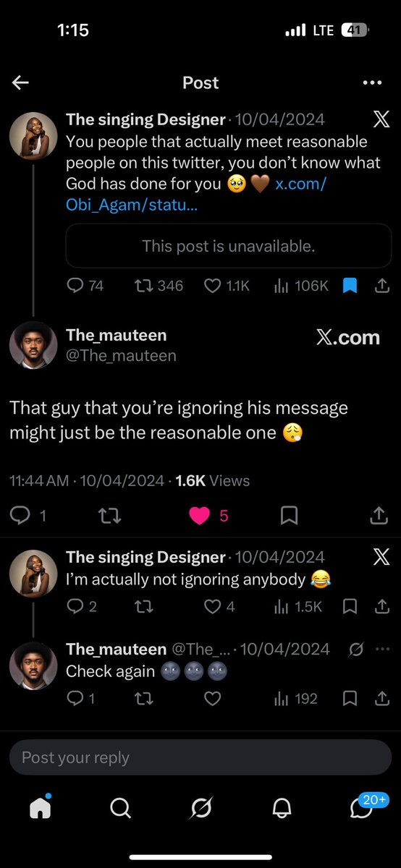Viewport: 401px width, 868px height.
Task: Open Notifications bell in bottom bar
Action: coord(281,808)
